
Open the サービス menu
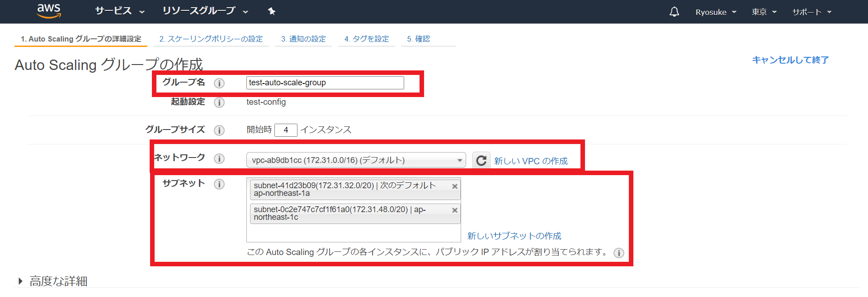[120, 11]
